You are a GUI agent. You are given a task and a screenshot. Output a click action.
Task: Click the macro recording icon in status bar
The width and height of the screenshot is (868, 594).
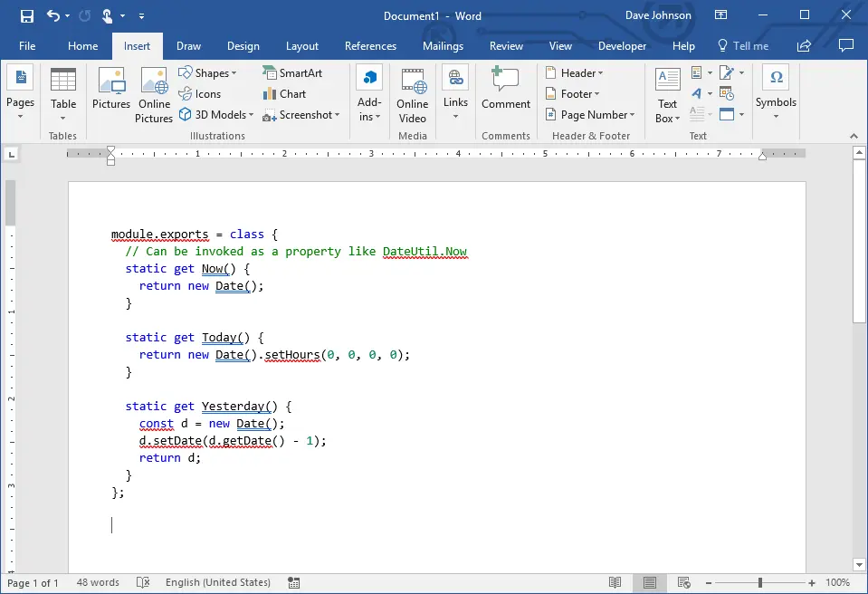coord(294,583)
